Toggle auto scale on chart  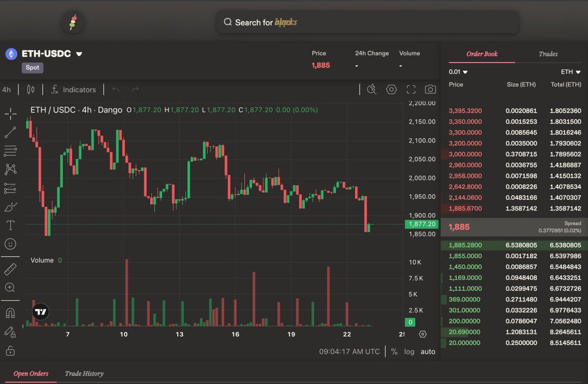coord(428,352)
